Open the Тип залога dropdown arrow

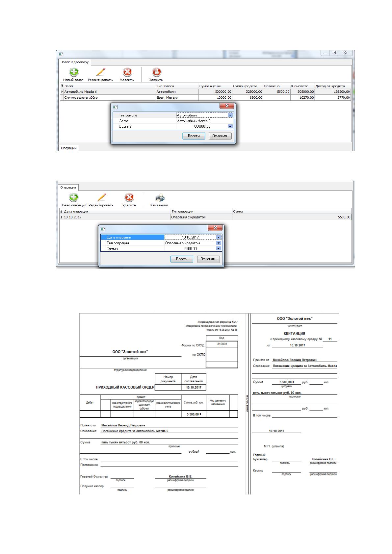230,115
